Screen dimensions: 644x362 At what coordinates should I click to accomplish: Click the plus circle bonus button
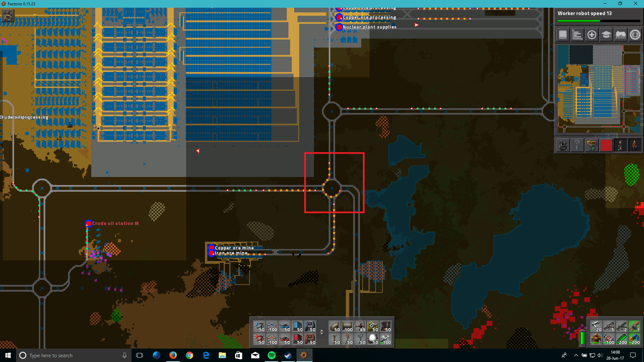pos(592,35)
